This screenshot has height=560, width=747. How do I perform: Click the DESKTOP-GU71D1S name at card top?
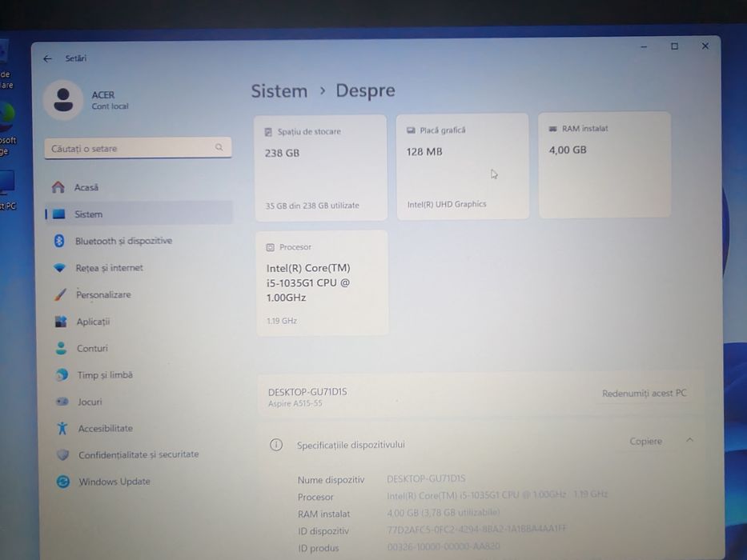click(307, 392)
